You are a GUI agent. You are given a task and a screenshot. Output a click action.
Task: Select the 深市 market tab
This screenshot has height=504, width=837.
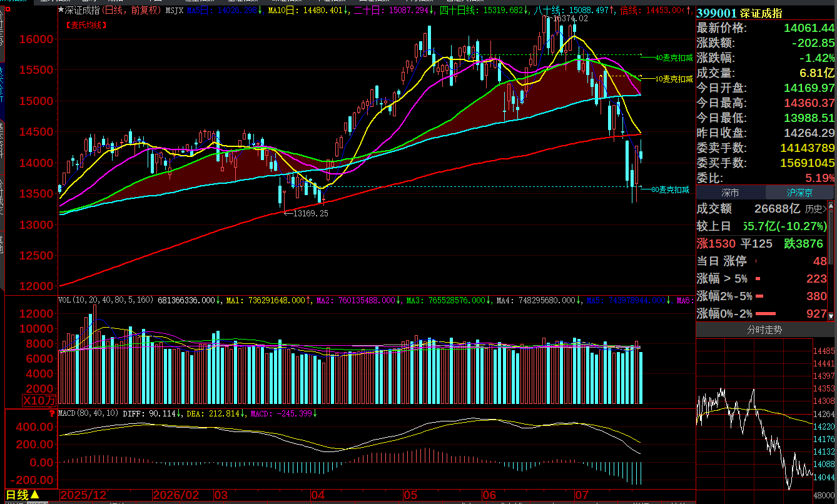tap(731, 193)
